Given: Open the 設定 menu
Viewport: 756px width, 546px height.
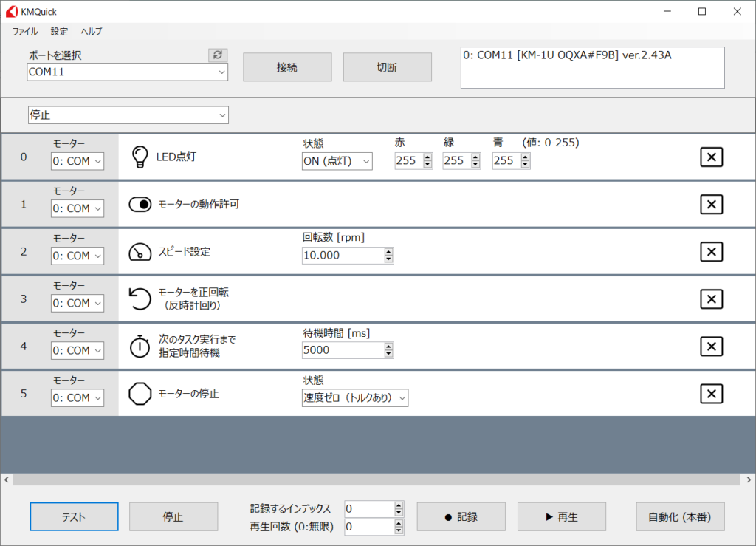Looking at the screenshot, I should coord(59,31).
